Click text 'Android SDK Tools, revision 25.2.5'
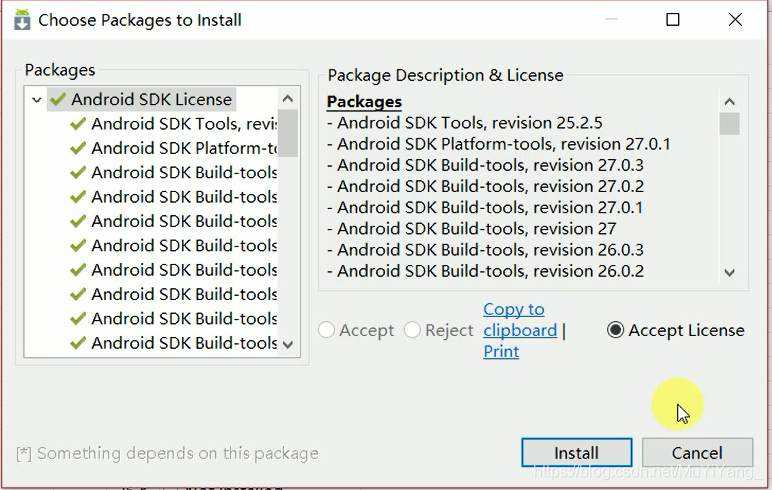The height and width of the screenshot is (490, 772). coord(470,123)
